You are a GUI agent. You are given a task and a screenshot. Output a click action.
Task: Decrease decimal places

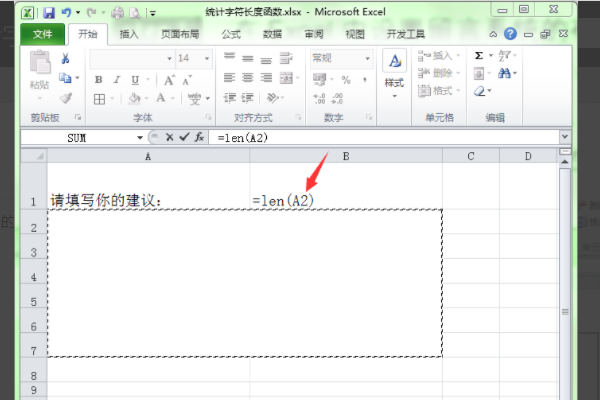337,99
